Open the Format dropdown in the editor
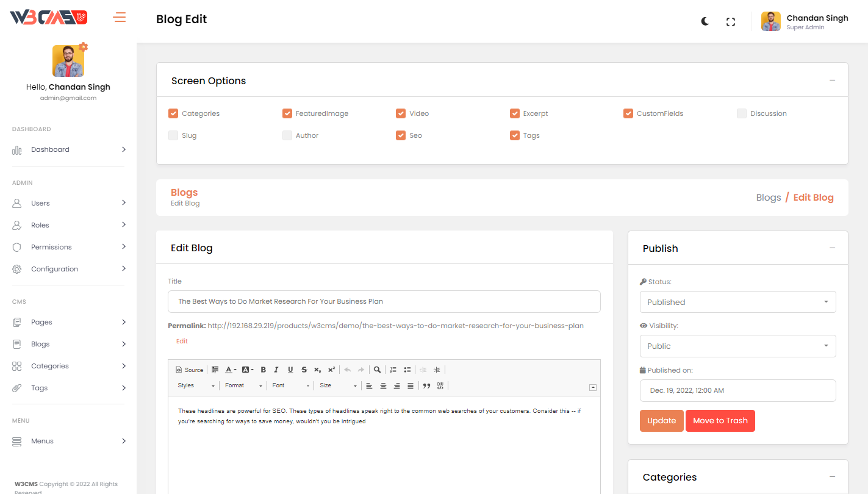 click(x=243, y=385)
